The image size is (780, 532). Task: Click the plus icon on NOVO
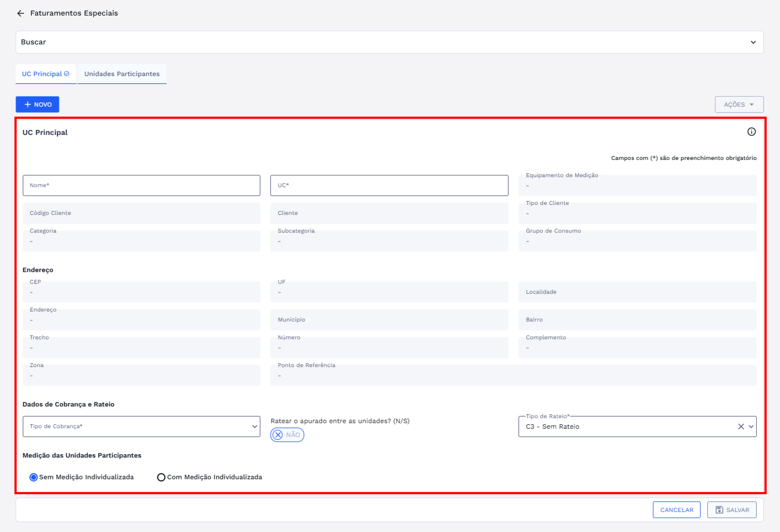coord(28,104)
